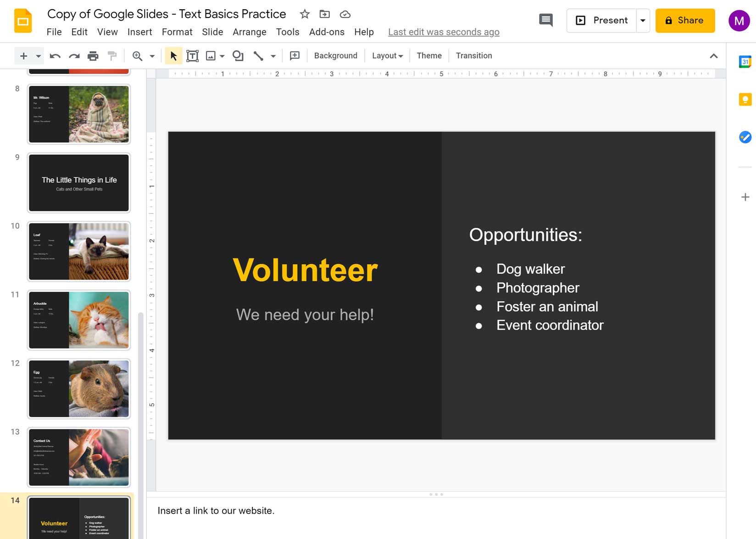Activate the paint format tool
The image size is (756, 539).
point(112,55)
